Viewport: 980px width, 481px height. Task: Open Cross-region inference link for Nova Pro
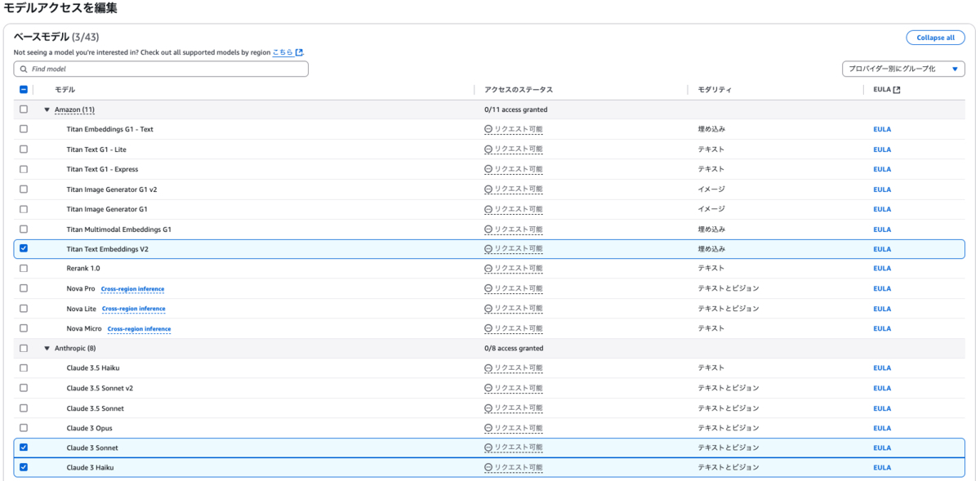pyautogui.click(x=132, y=289)
